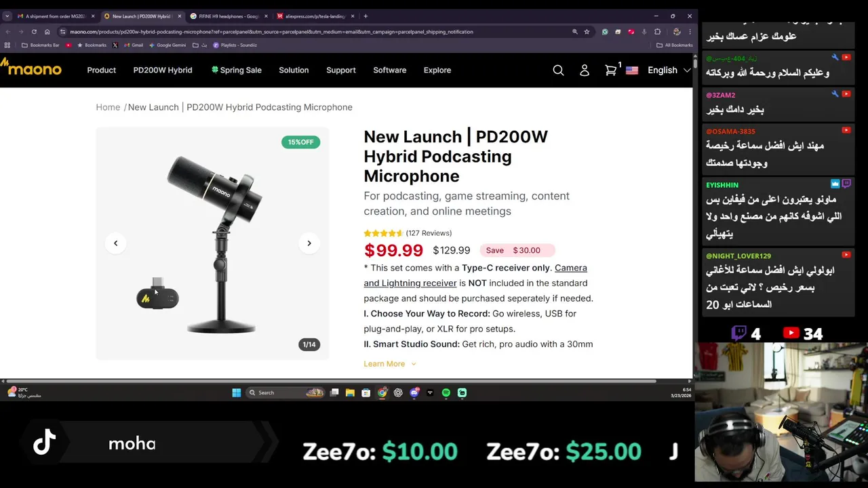The width and height of the screenshot is (868, 488).
Task: Open Spotify from the Windows taskbar
Action: [x=446, y=392]
